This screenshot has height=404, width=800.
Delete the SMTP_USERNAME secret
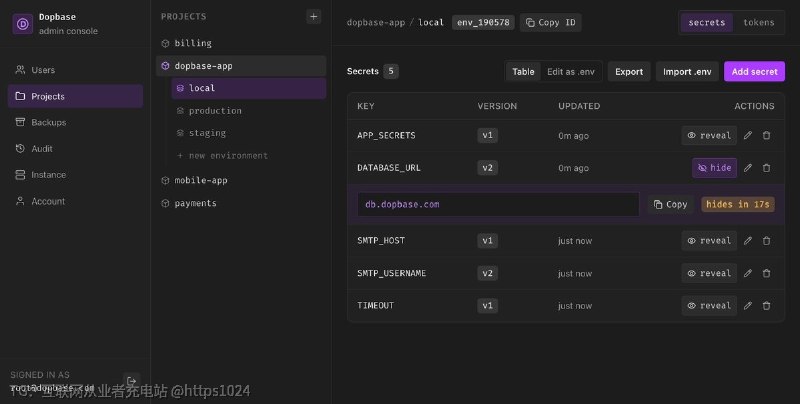pos(766,273)
